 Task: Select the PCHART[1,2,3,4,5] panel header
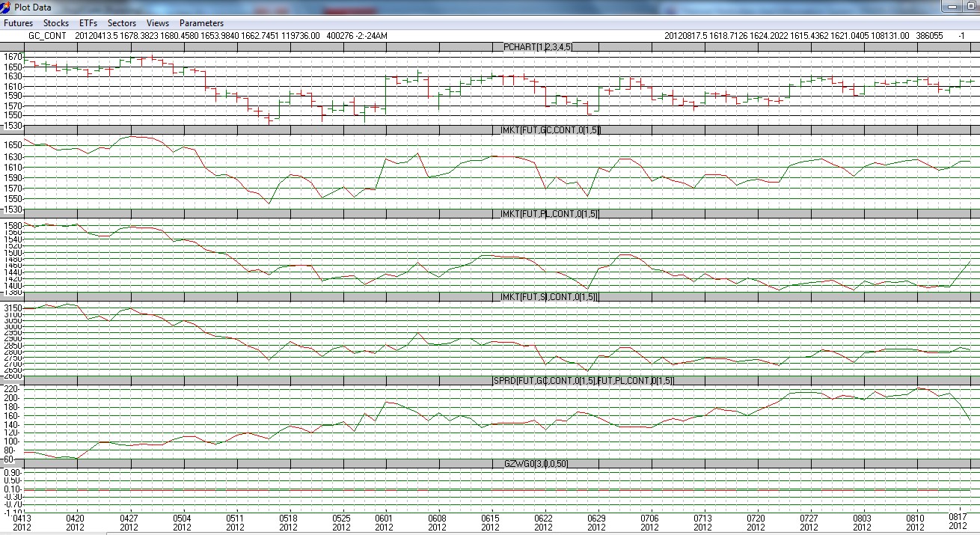click(539, 46)
